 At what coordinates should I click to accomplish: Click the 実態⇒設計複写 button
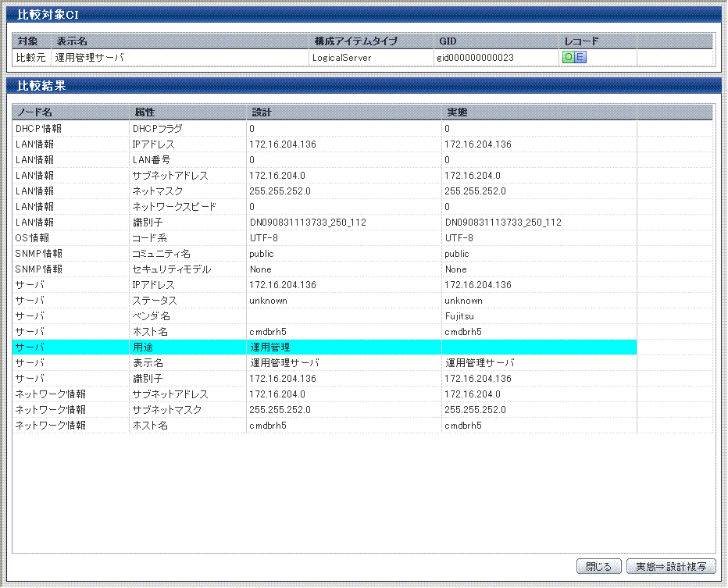(671, 566)
